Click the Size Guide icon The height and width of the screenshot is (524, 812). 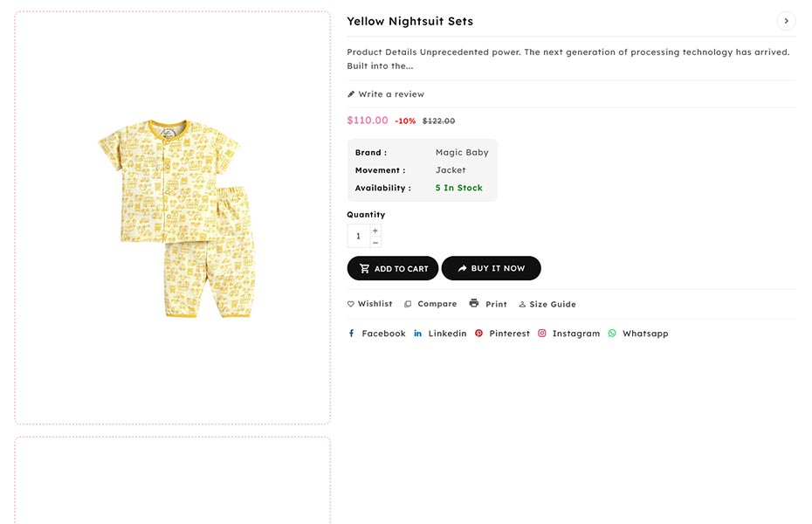pyautogui.click(x=522, y=304)
